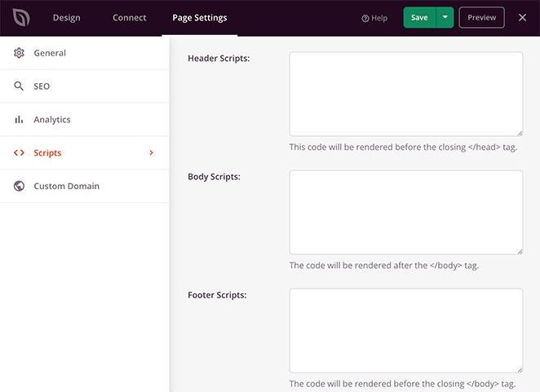Open the page Preview
Screen dimensions: 540x392
482,17
